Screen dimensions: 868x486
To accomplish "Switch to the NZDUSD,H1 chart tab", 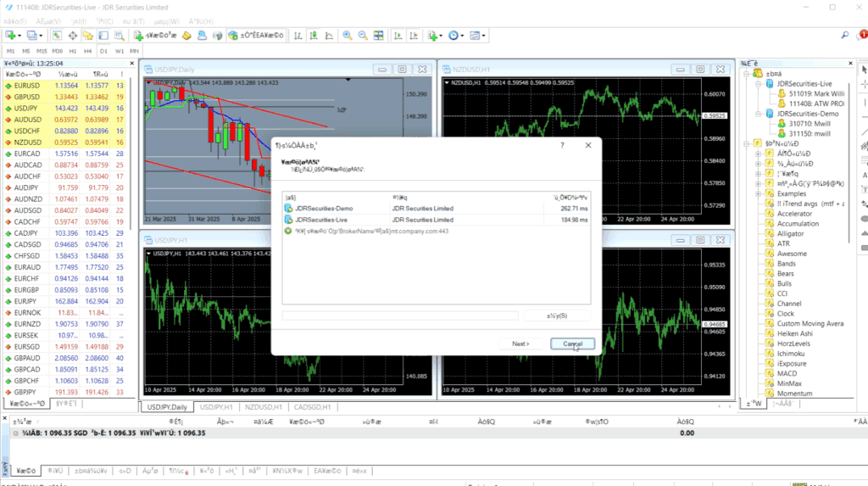I will coord(264,407).
